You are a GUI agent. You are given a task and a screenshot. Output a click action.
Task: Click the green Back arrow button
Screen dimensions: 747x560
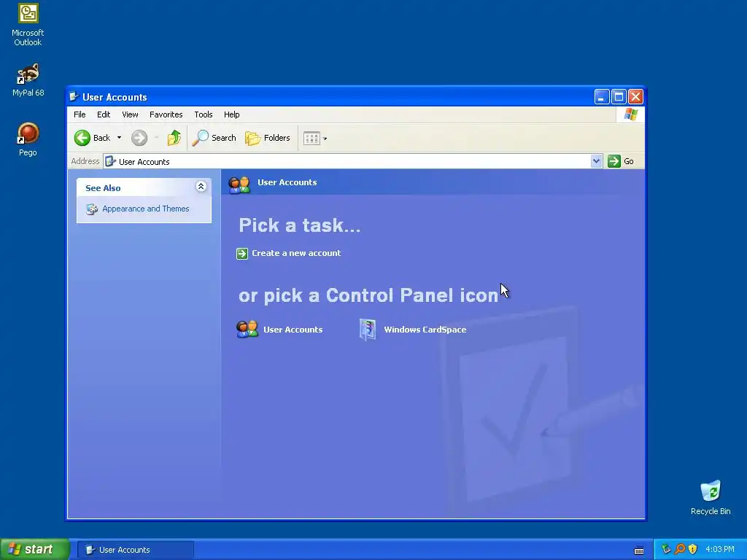tap(82, 138)
